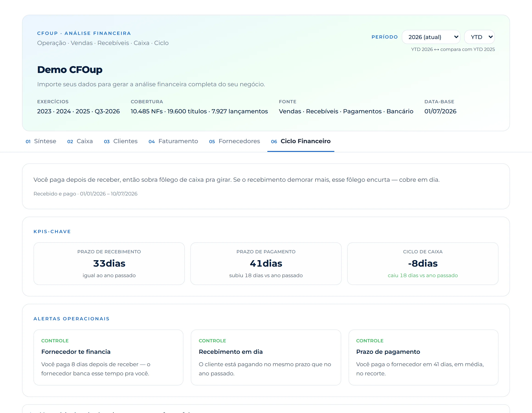532x413 pixels.
Task: Click the Ciclo Financeiro tab
Action: [x=301, y=141]
